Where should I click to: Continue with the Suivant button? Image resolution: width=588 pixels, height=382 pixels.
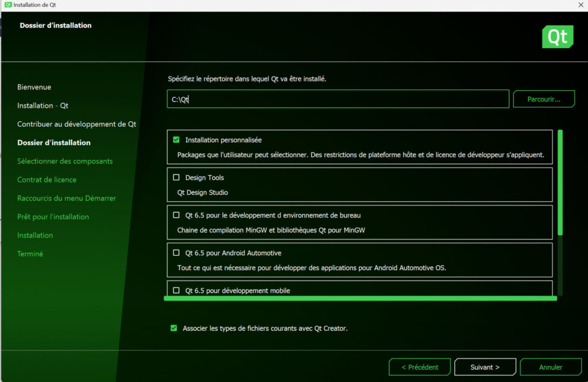(x=485, y=367)
